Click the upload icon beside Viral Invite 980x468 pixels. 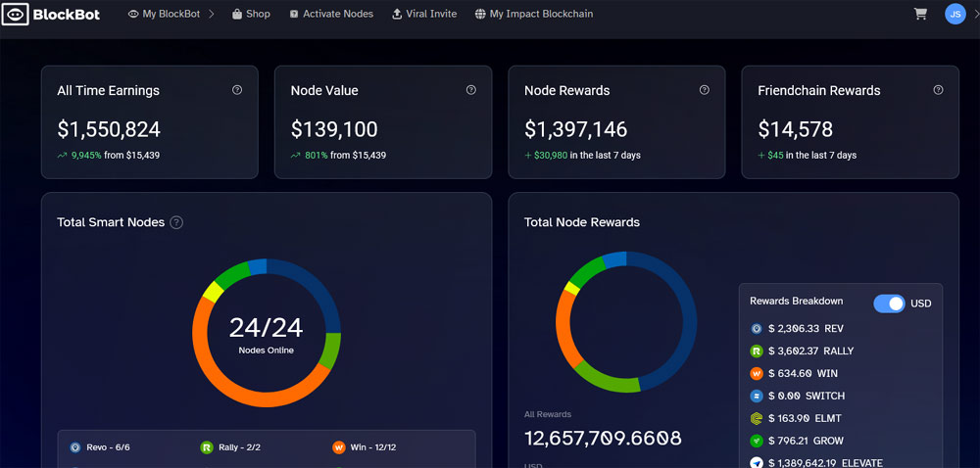397,14
